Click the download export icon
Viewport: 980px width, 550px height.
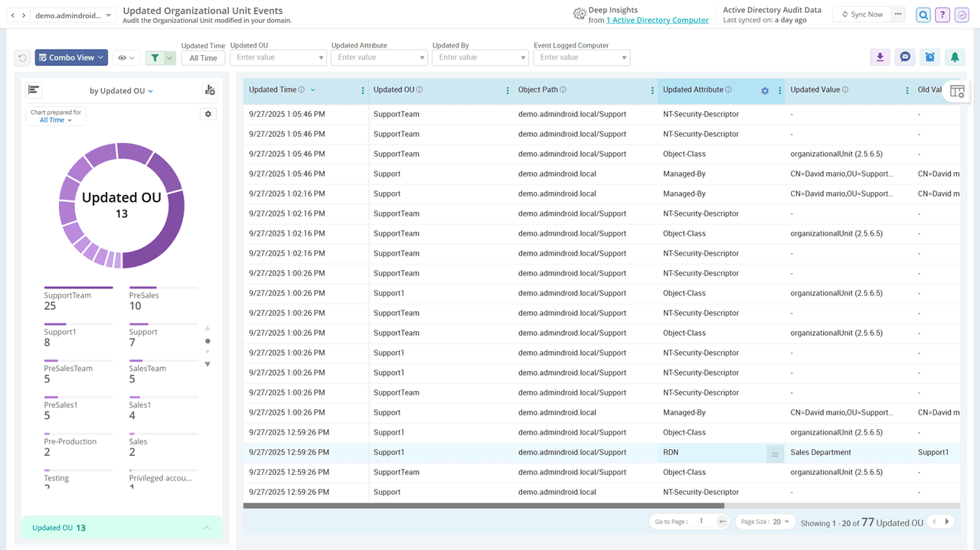tap(880, 57)
